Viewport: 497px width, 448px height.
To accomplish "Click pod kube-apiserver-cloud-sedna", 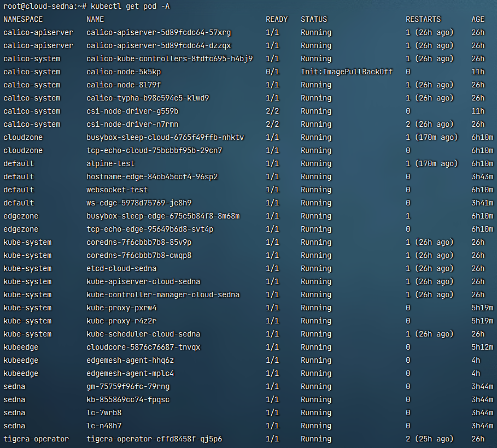I will point(143,282).
